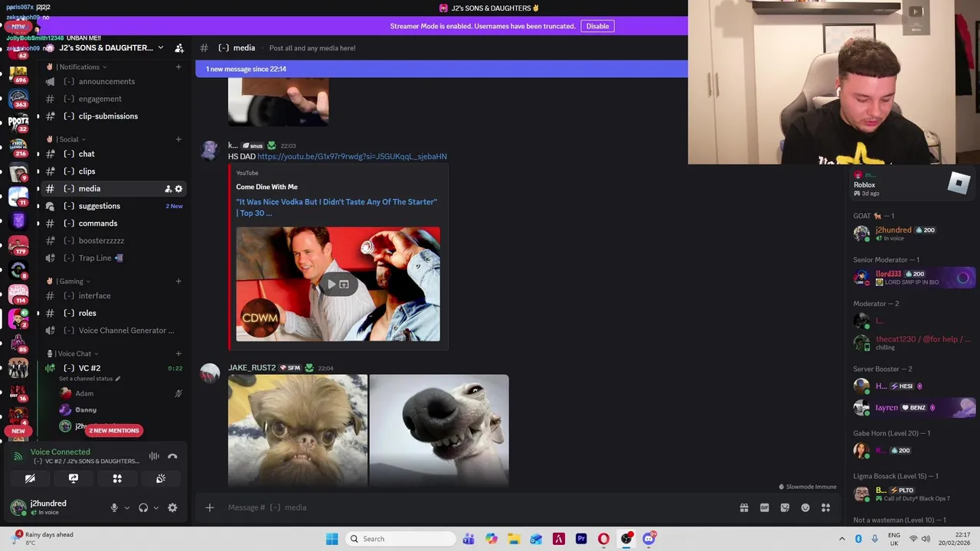Open microphone input options chevron

(x=127, y=507)
